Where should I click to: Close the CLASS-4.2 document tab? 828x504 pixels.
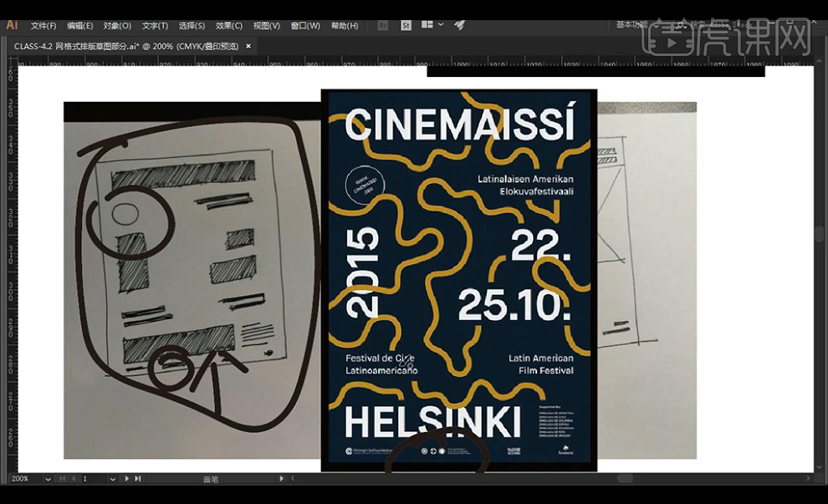pyautogui.click(x=248, y=47)
